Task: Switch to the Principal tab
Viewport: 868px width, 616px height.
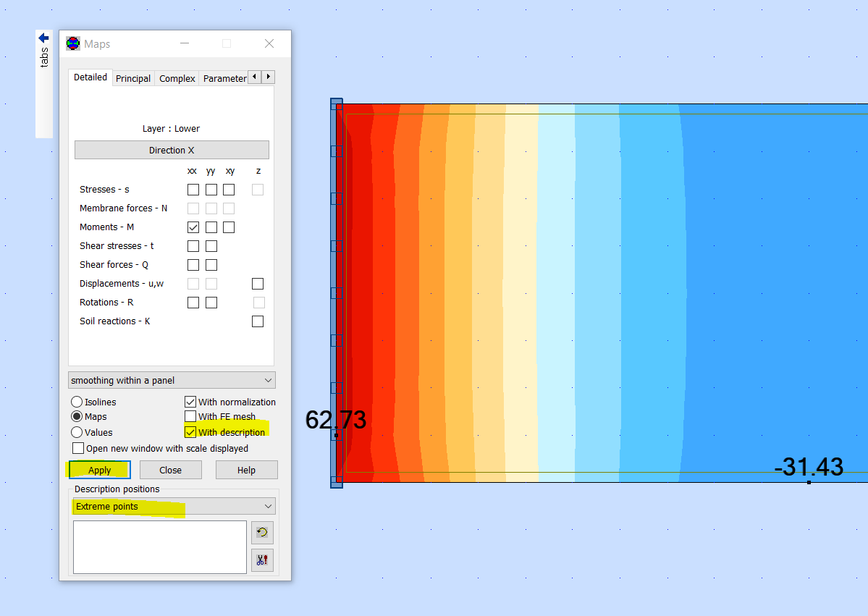Action: tap(133, 78)
